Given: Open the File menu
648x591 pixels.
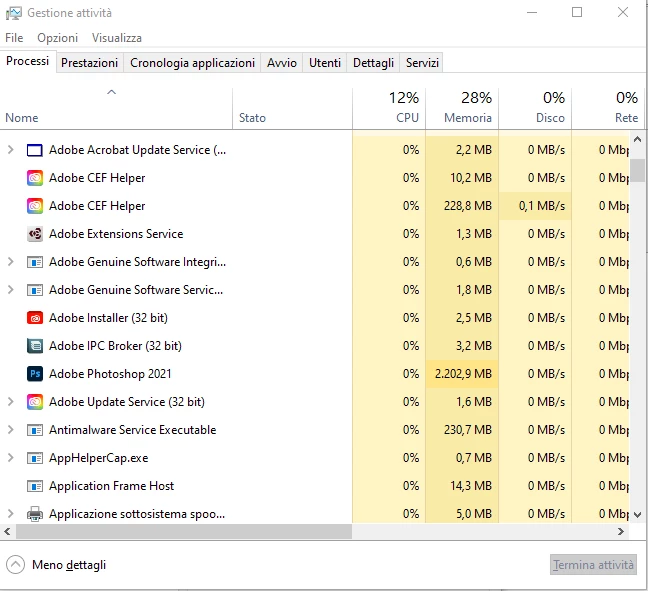Looking at the screenshot, I should click(x=14, y=38).
